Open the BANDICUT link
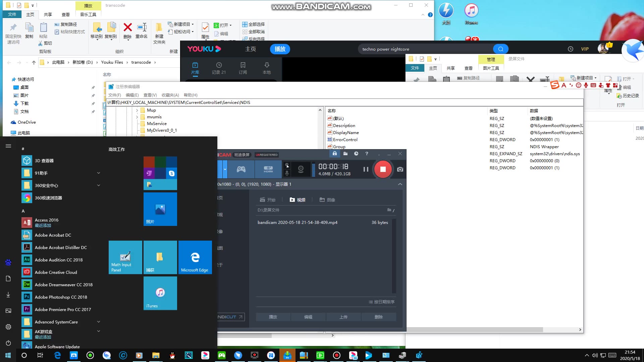The image size is (644, 362). 231,317
